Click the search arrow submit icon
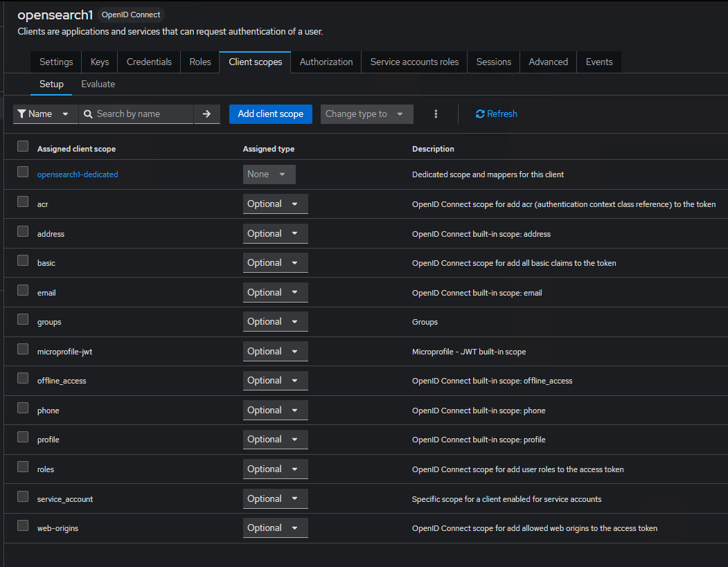This screenshot has width=728, height=567. tap(206, 114)
